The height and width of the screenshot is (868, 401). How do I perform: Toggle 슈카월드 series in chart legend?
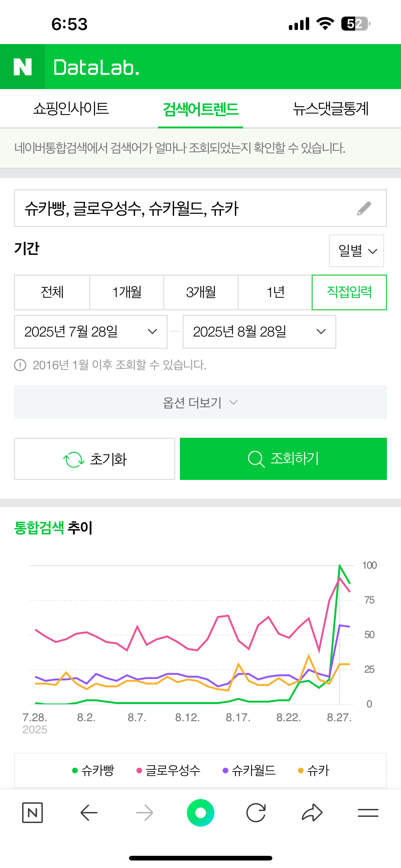[x=249, y=770]
